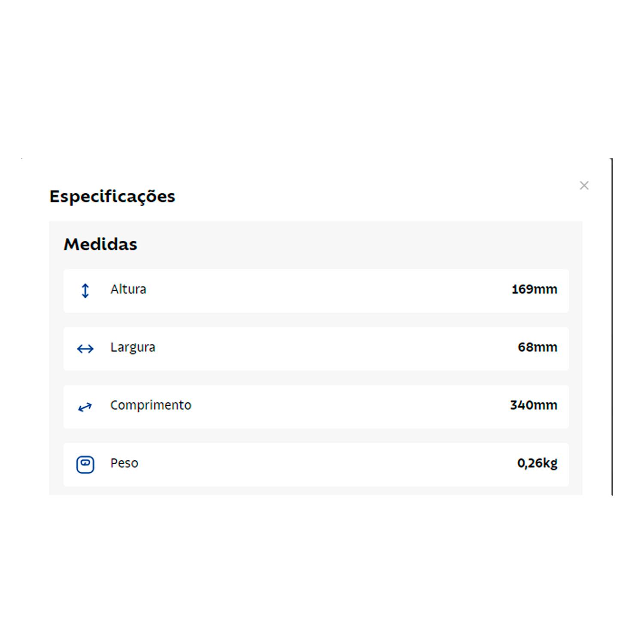Click the scrollbar on the right edge
The height and width of the screenshot is (644, 644).
coord(612,326)
